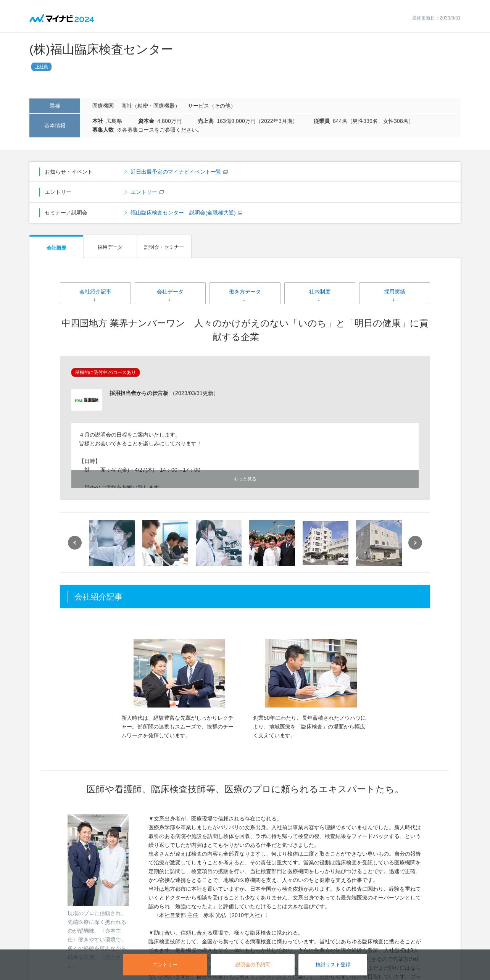The image size is (490, 980).
Task: Click the セミナー/説明会 row label
Action: click(x=66, y=213)
